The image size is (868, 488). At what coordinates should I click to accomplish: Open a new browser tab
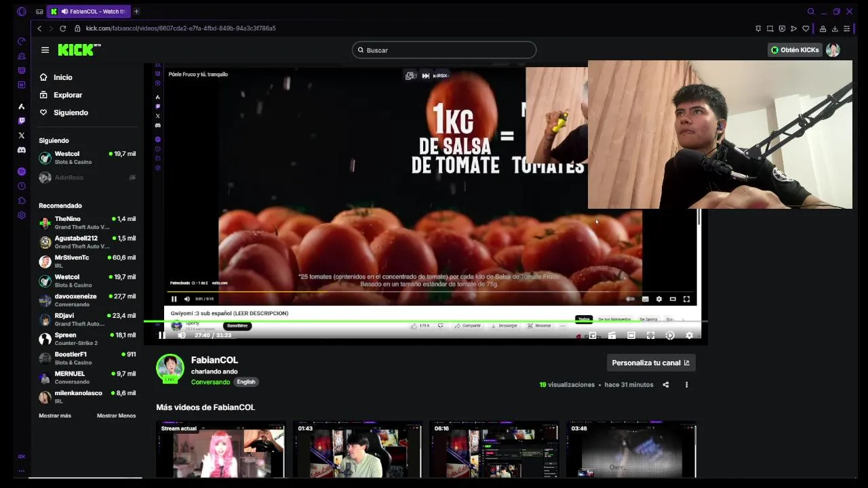click(x=136, y=12)
